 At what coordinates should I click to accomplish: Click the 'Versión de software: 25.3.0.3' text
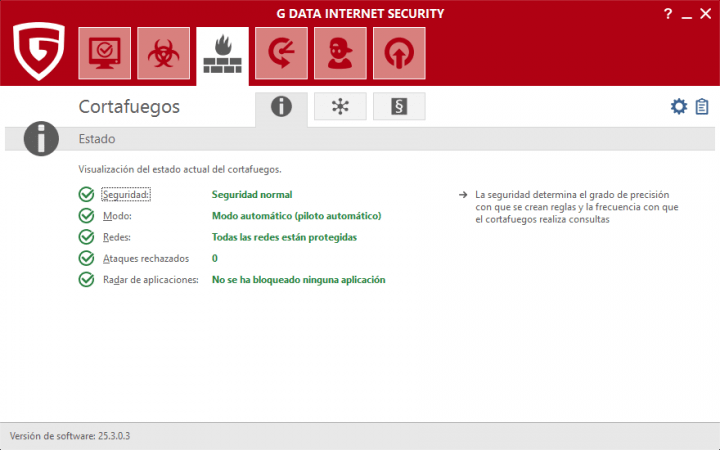tap(70, 436)
